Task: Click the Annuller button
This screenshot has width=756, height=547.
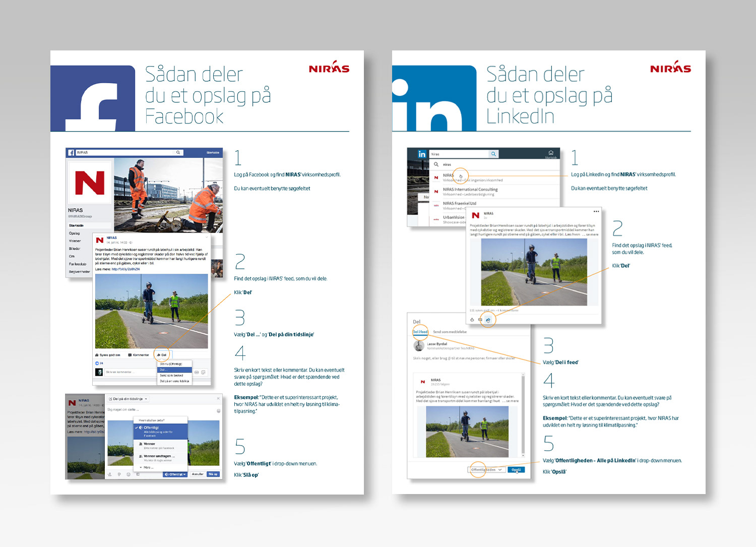Action: (x=198, y=474)
